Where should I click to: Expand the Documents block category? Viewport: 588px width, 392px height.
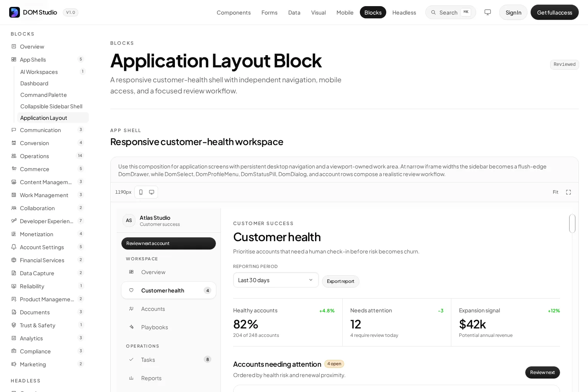pyautogui.click(x=48, y=312)
